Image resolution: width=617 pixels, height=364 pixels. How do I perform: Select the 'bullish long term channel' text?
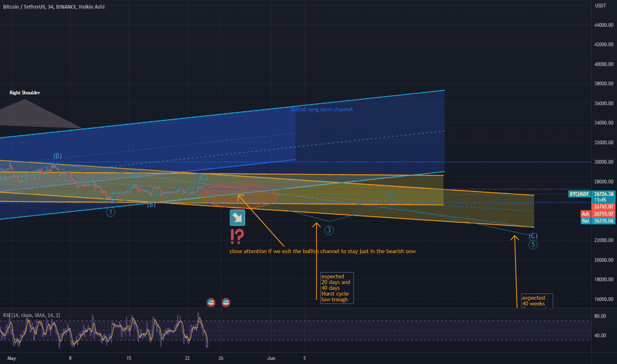coord(322,109)
